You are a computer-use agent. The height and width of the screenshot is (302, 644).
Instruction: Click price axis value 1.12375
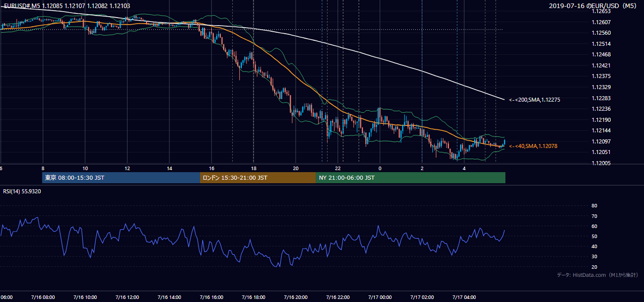601,76
